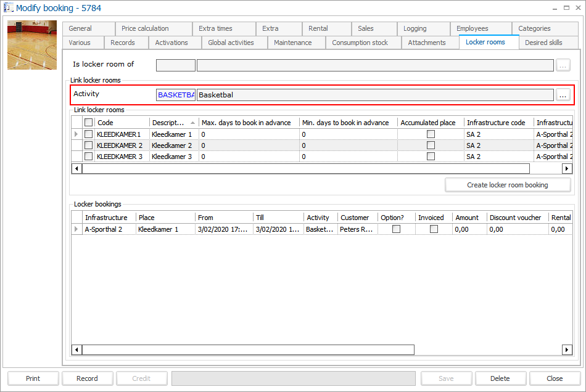Open the Consumption stock tab
The height and width of the screenshot is (392, 586).
click(360, 43)
